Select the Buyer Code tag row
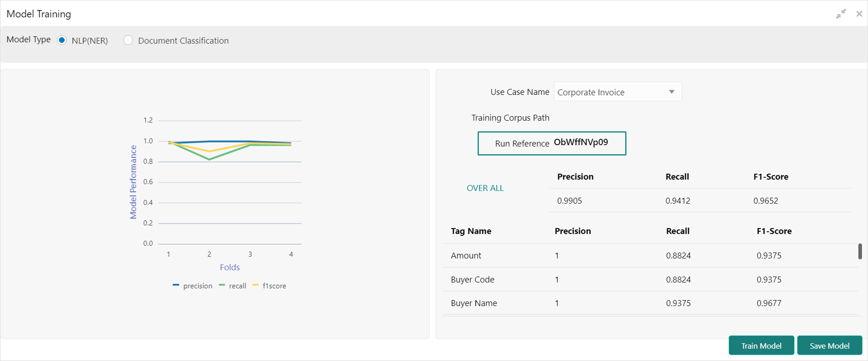Viewport: 868px width, 361px height. (472, 280)
